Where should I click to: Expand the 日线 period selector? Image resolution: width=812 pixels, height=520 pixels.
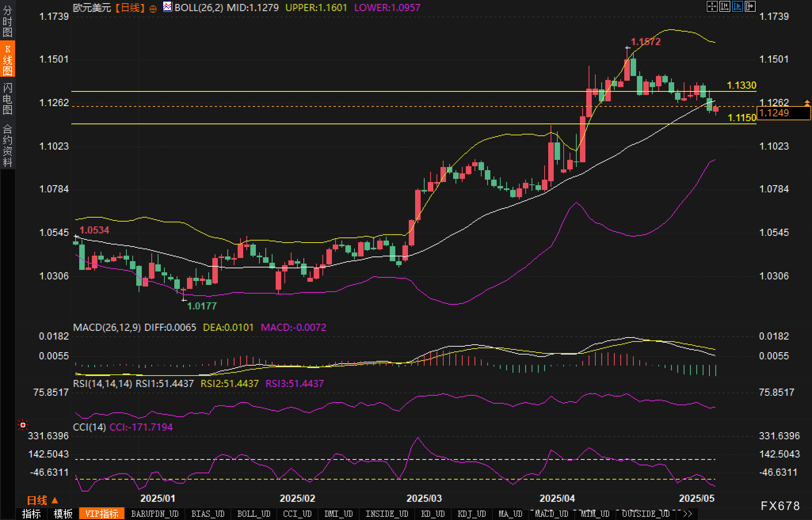tap(42, 501)
